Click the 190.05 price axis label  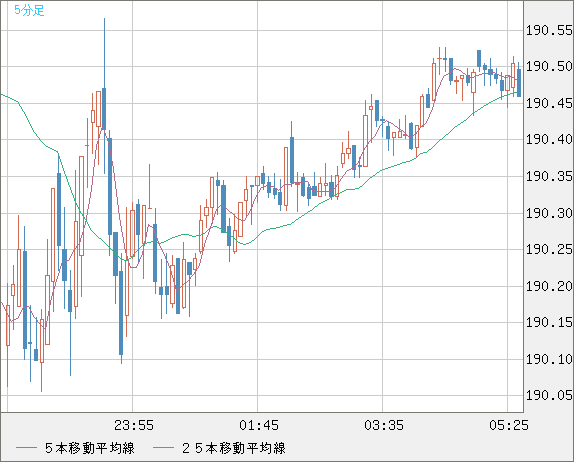549,395
